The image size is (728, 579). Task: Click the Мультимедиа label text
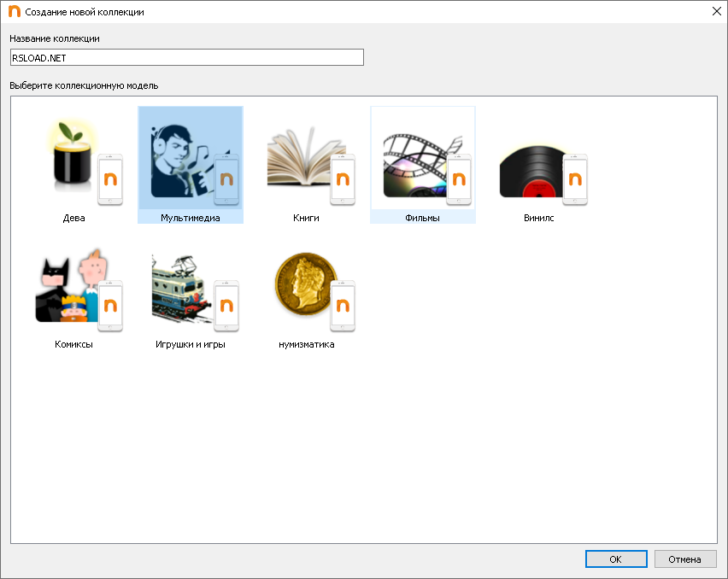pyautogui.click(x=191, y=218)
